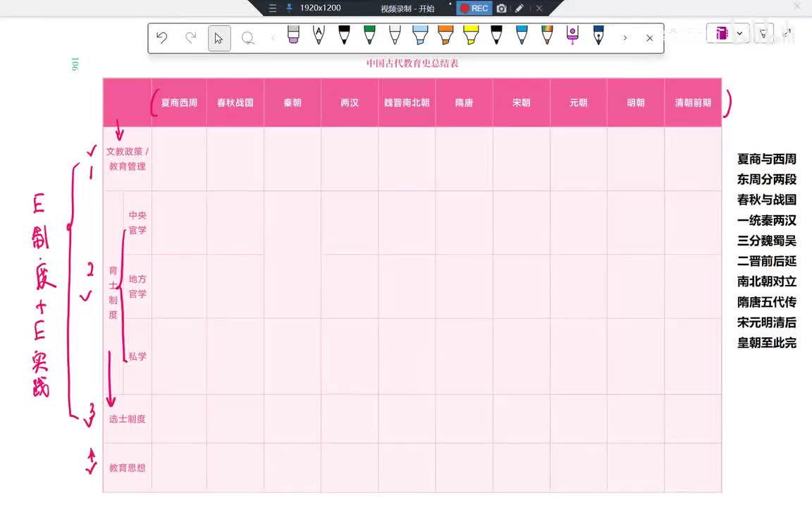Click the 私学 row label
This screenshot has height=508, width=812.
(x=137, y=356)
